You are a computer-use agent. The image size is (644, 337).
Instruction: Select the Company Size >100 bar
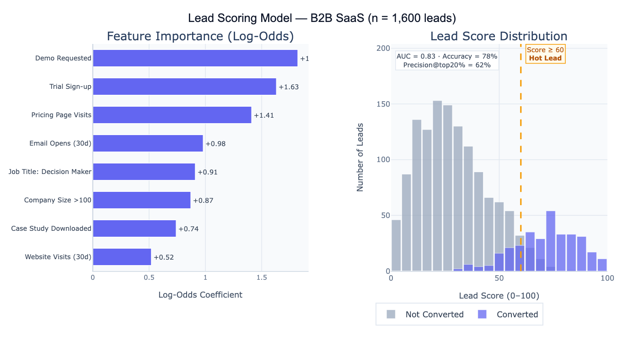point(141,200)
